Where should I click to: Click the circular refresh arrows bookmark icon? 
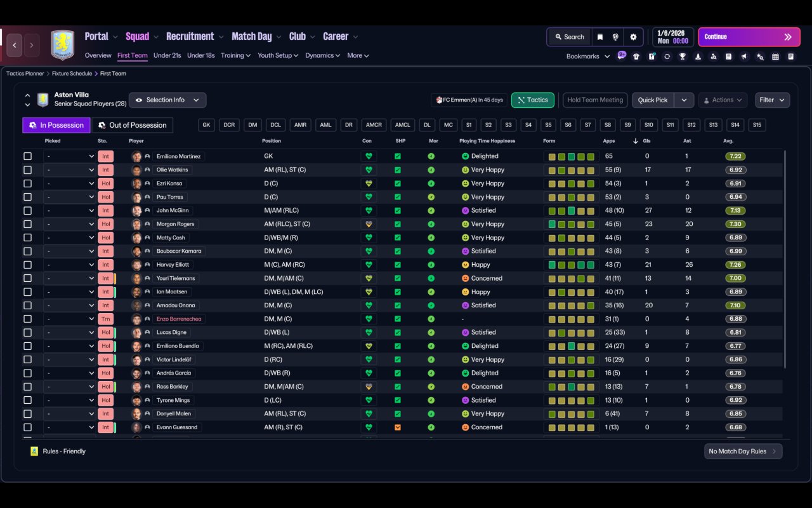click(667, 57)
